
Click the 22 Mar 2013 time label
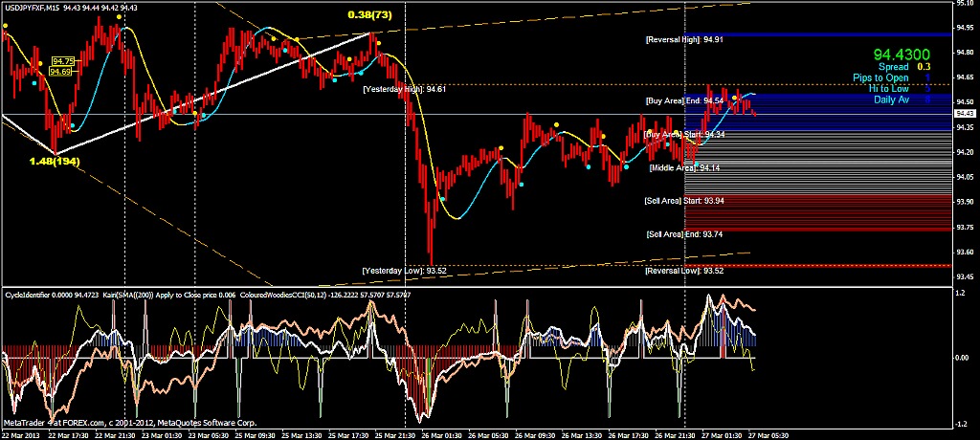19,435
